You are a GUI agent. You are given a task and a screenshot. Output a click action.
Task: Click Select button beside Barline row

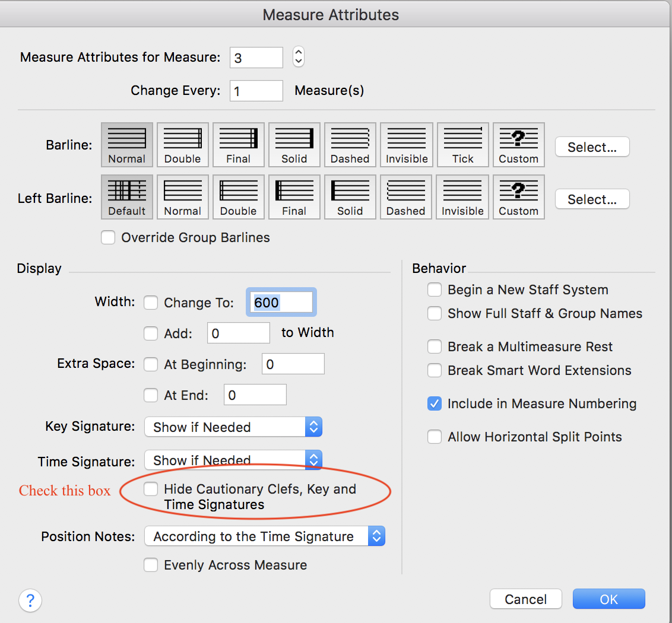pos(592,147)
